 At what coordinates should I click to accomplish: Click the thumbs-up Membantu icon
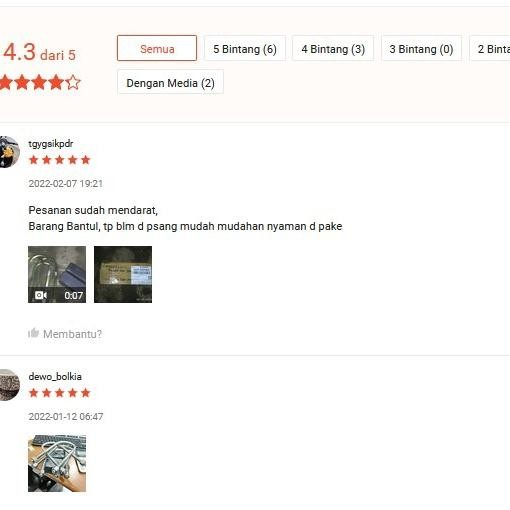33,333
